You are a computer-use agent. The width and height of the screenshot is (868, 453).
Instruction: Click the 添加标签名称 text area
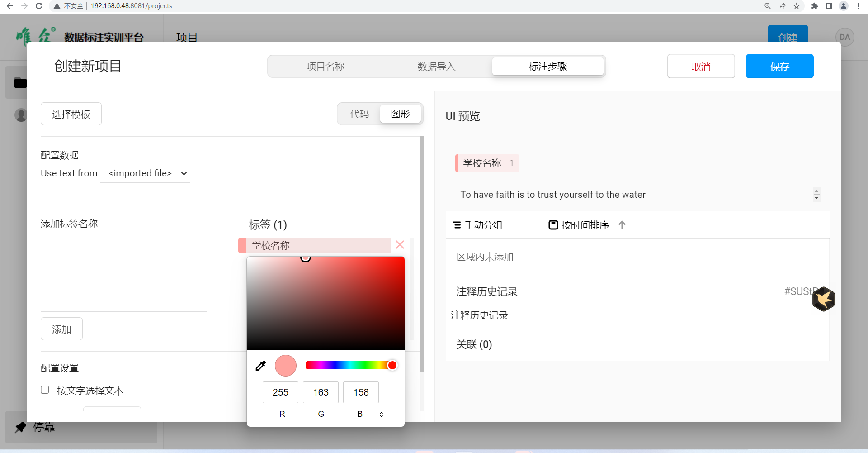pos(124,274)
